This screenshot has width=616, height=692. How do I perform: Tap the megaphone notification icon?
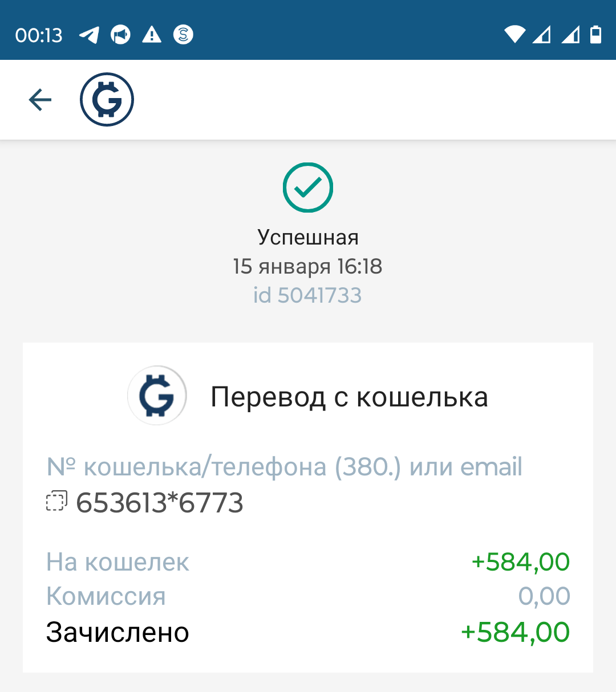point(120,35)
